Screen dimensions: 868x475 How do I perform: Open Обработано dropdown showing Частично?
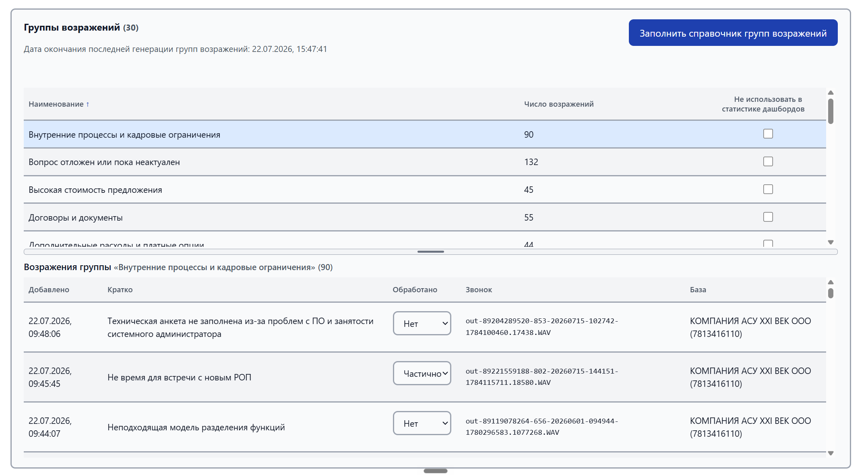(x=422, y=373)
